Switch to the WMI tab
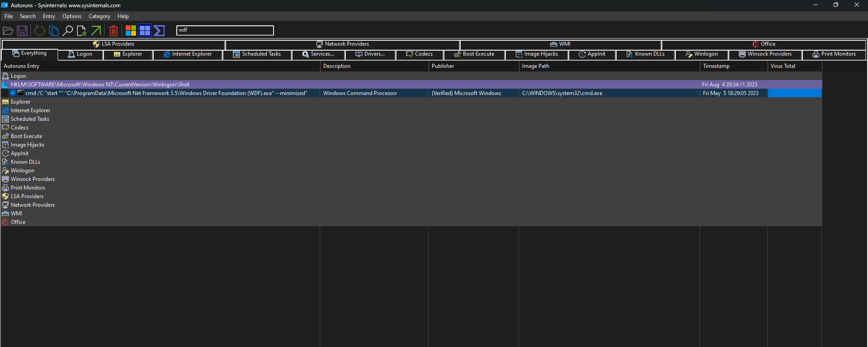Screen dimensions: 868x347 click(x=561, y=44)
